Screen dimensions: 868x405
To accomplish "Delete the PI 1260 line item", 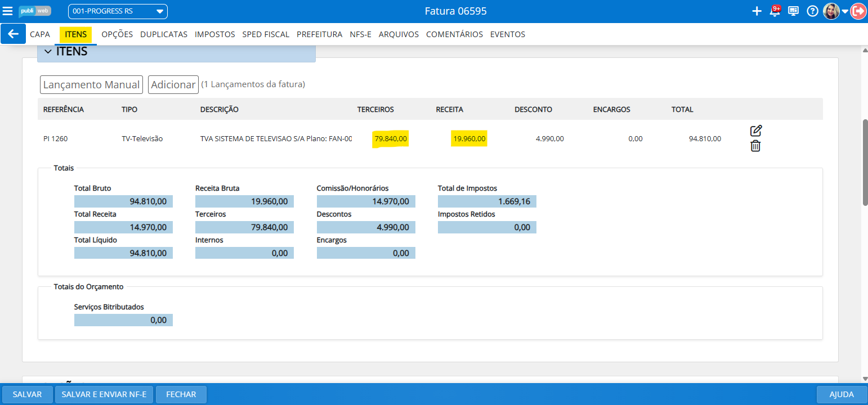I will 755,146.
